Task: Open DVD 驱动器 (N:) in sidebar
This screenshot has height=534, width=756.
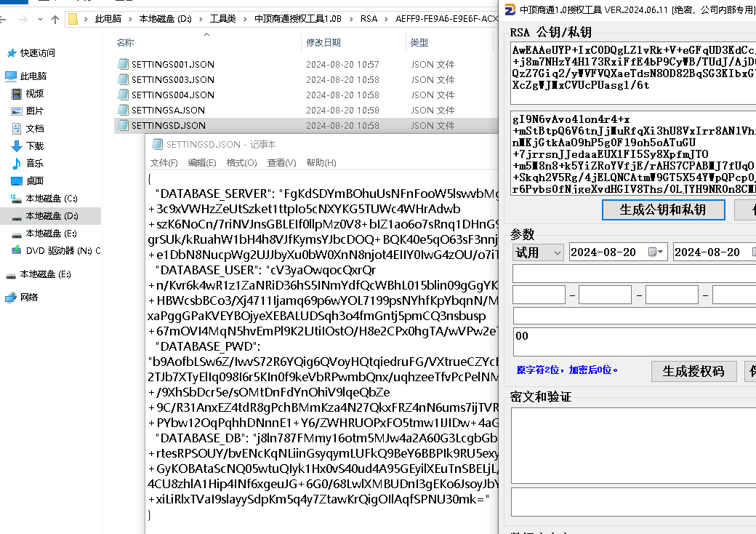Action: pyautogui.click(x=57, y=250)
